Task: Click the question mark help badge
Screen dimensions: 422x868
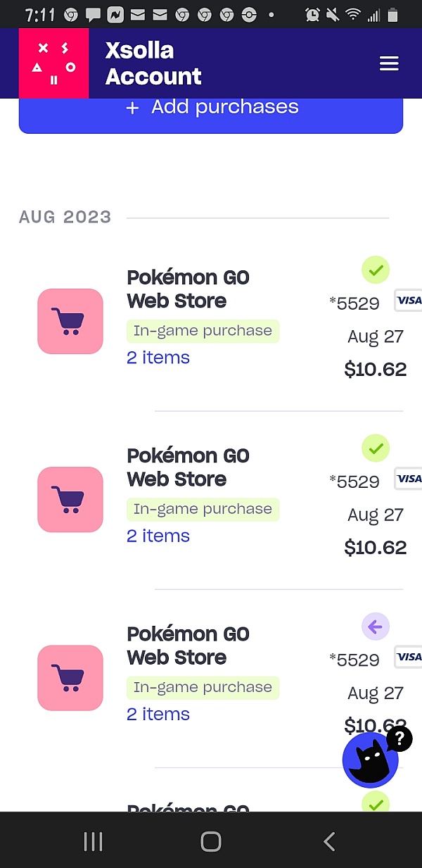Action: 399,739
